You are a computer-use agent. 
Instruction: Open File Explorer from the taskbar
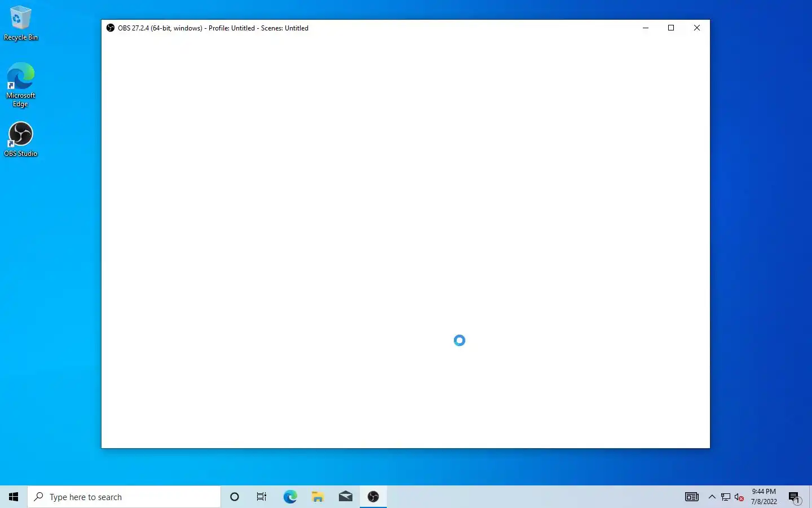[x=317, y=497]
